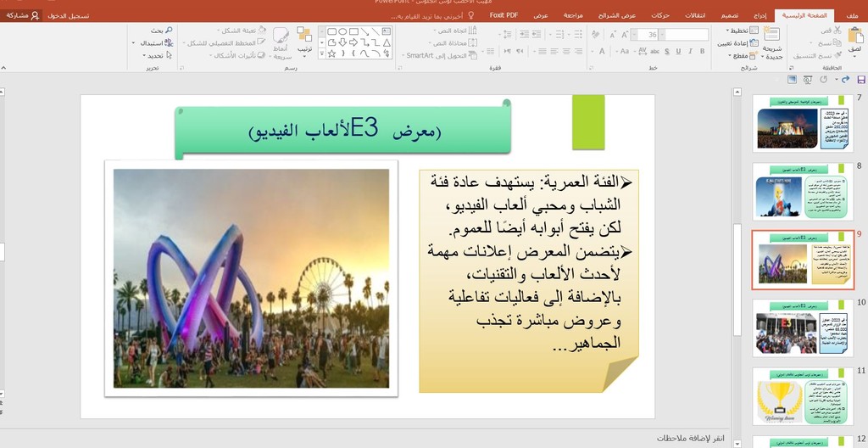Screen dimensions: 868x448
Task: Toggle left-to-right text direction paragraph button
Action: [507, 51]
